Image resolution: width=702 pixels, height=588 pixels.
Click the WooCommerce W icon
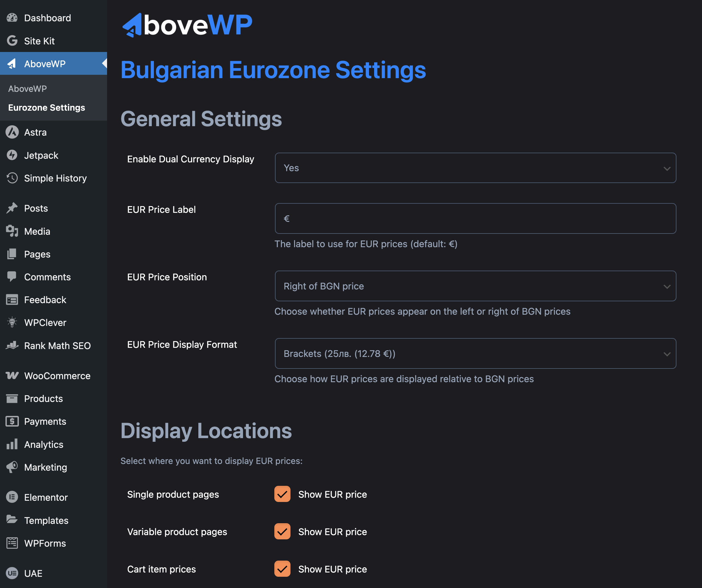click(12, 375)
